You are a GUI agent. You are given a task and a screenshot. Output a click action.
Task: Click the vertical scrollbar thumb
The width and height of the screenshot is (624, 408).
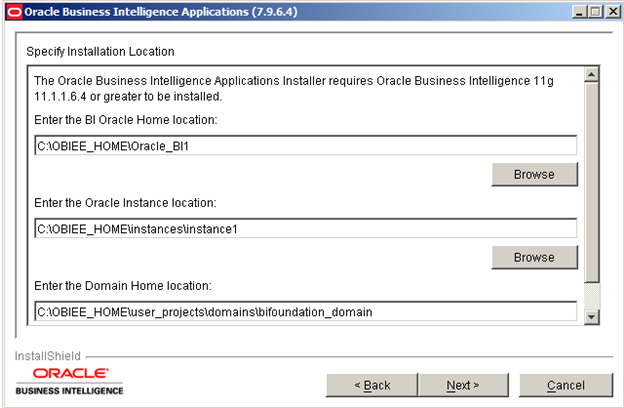592,182
